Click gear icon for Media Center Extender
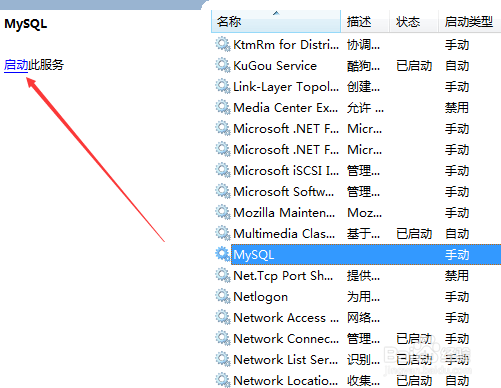 [x=223, y=107]
